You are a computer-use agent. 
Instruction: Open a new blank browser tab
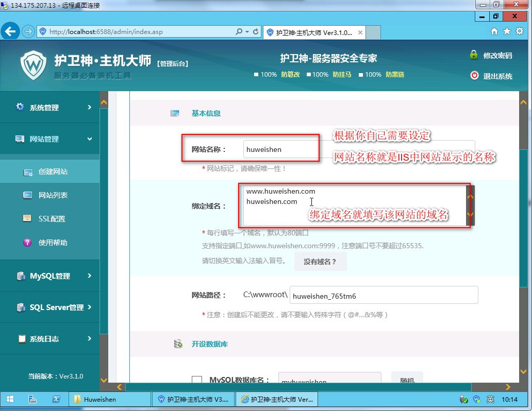click(373, 32)
